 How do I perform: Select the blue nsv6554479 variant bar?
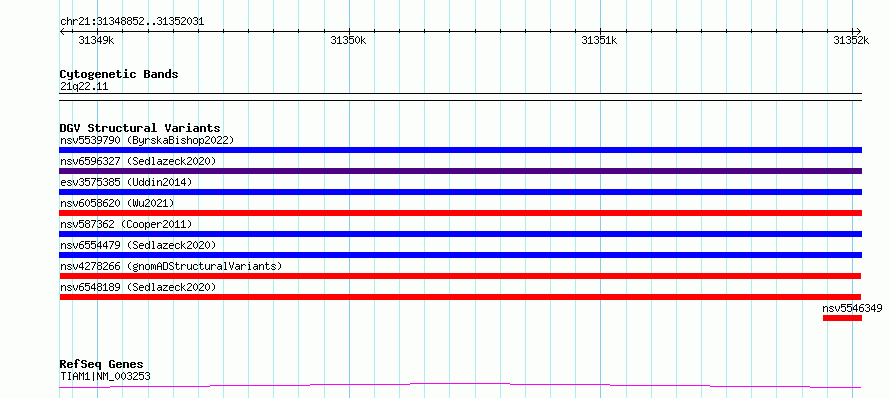click(460, 255)
